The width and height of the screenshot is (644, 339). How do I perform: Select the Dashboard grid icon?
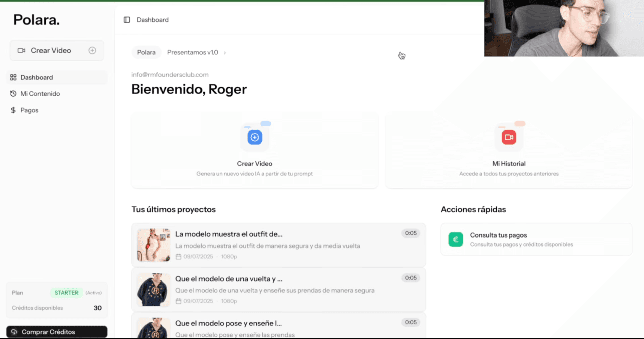pos(13,77)
